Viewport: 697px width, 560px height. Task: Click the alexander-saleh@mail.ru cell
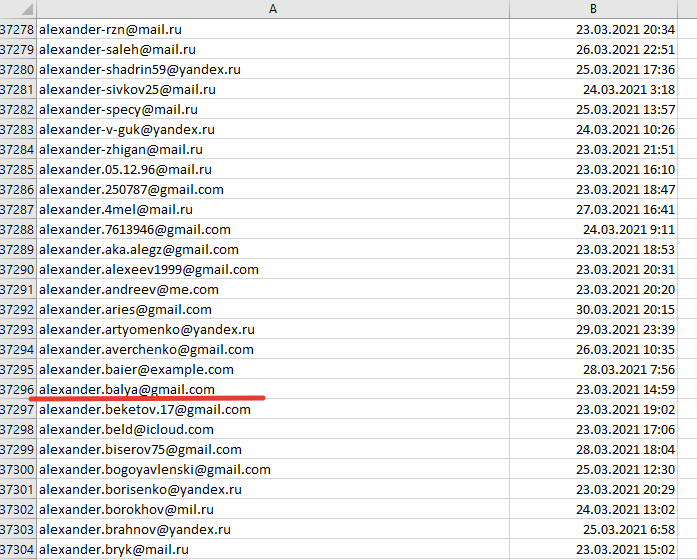pyautogui.click(x=117, y=50)
